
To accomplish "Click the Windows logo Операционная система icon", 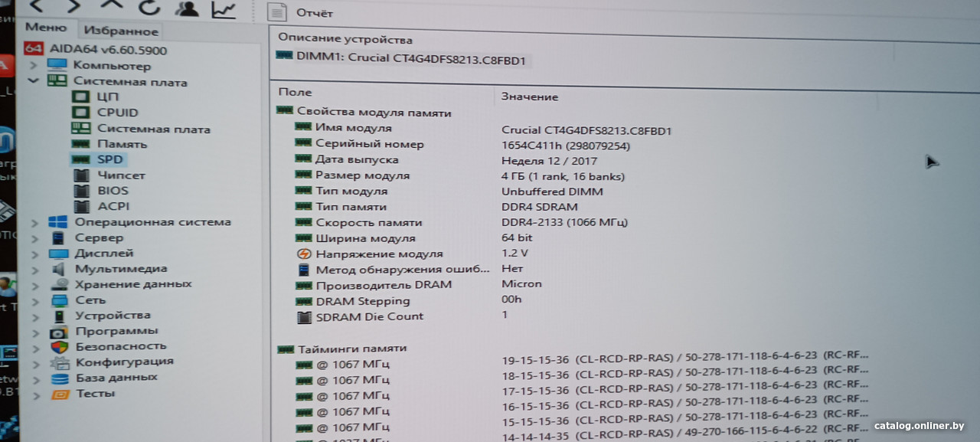I will click(x=58, y=222).
